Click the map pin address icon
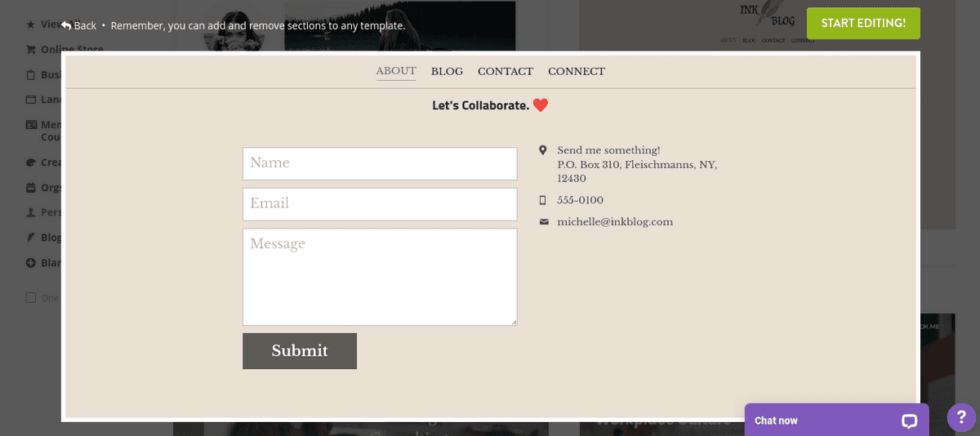The height and width of the screenshot is (436, 980). pyautogui.click(x=543, y=150)
